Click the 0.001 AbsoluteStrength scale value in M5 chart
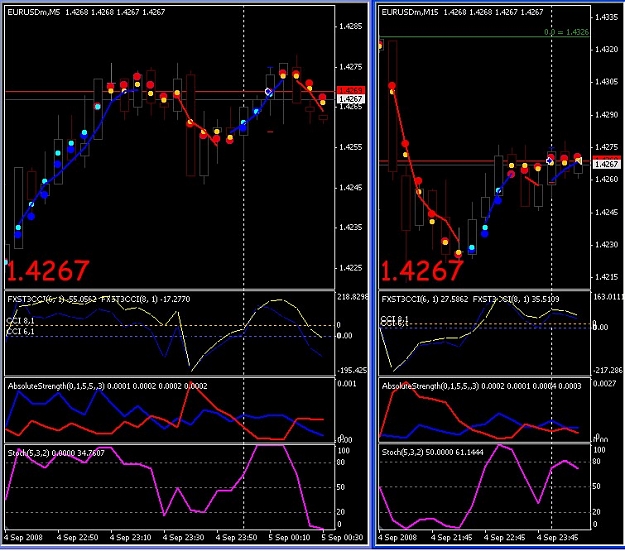Image resolution: width=625 pixels, height=551 pixels. [347, 384]
